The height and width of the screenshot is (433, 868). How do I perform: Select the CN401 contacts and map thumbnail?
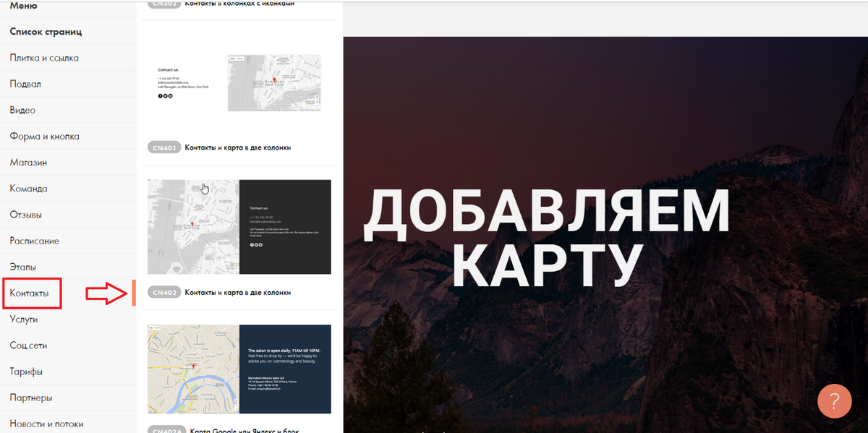click(239, 82)
